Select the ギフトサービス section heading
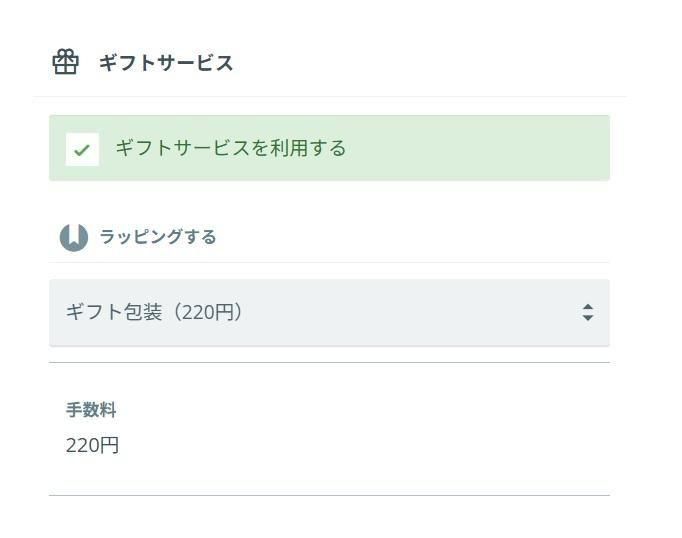The width and height of the screenshot is (682, 538). tap(166, 63)
